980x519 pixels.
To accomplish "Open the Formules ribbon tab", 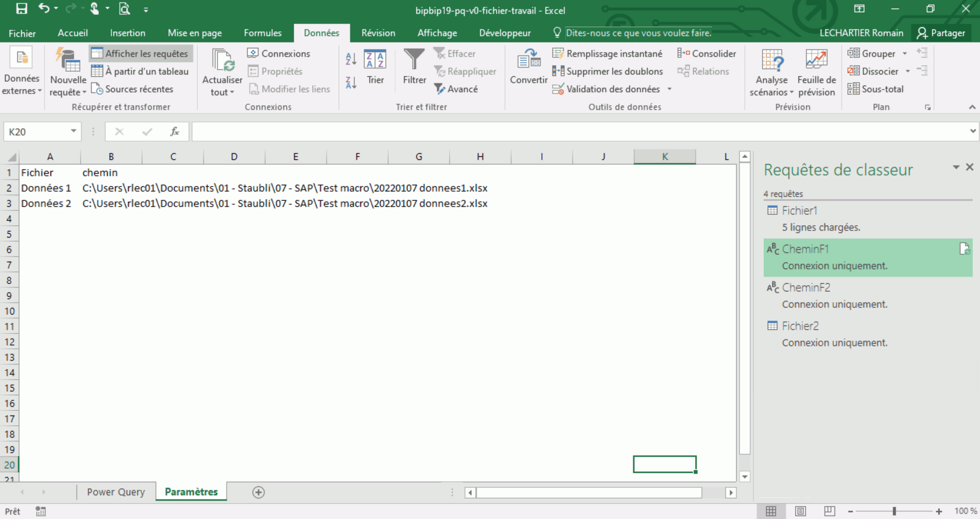I will tap(262, 33).
